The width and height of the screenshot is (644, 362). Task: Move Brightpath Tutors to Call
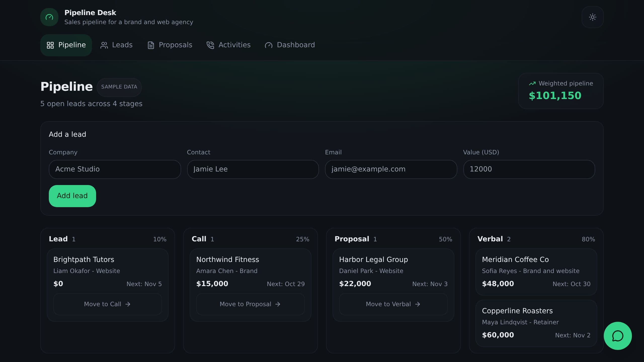pos(107,304)
